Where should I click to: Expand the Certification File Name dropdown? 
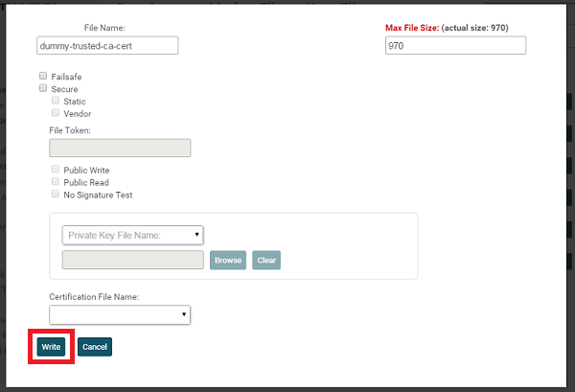pyautogui.click(x=120, y=315)
